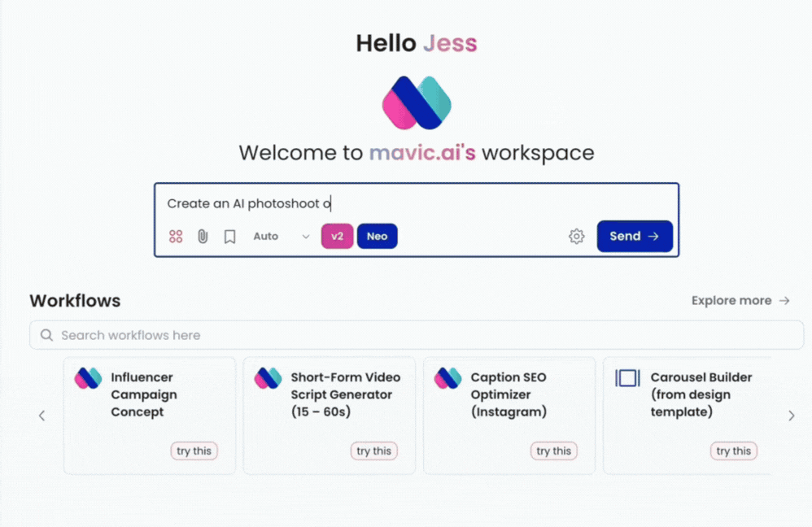Show next workflows with right chevron
Image resolution: width=812 pixels, height=527 pixels.
[x=792, y=416]
